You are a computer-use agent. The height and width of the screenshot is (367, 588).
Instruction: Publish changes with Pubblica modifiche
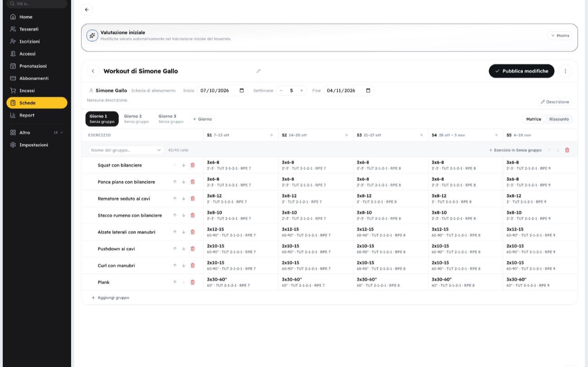click(521, 71)
